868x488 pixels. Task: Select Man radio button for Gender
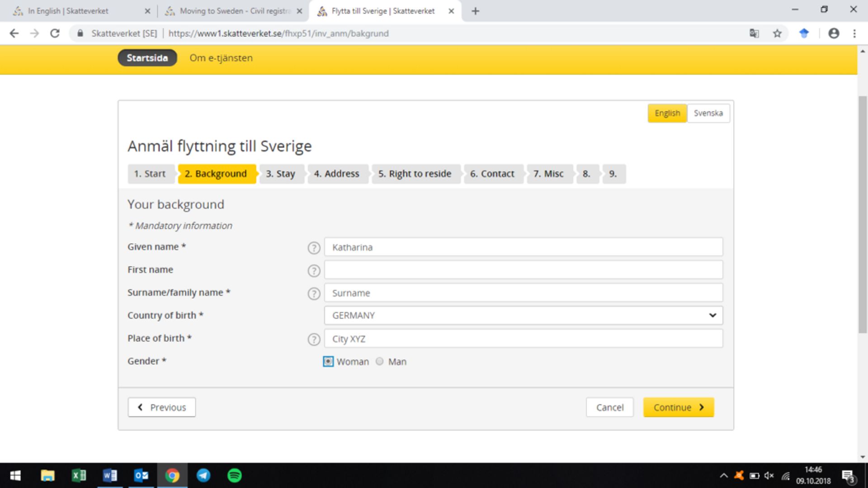(379, 361)
